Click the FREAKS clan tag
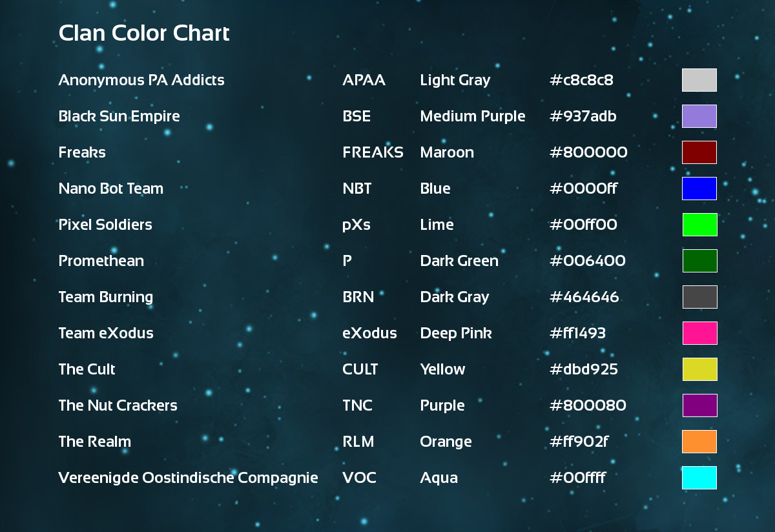The height and width of the screenshot is (532, 775). point(373,152)
